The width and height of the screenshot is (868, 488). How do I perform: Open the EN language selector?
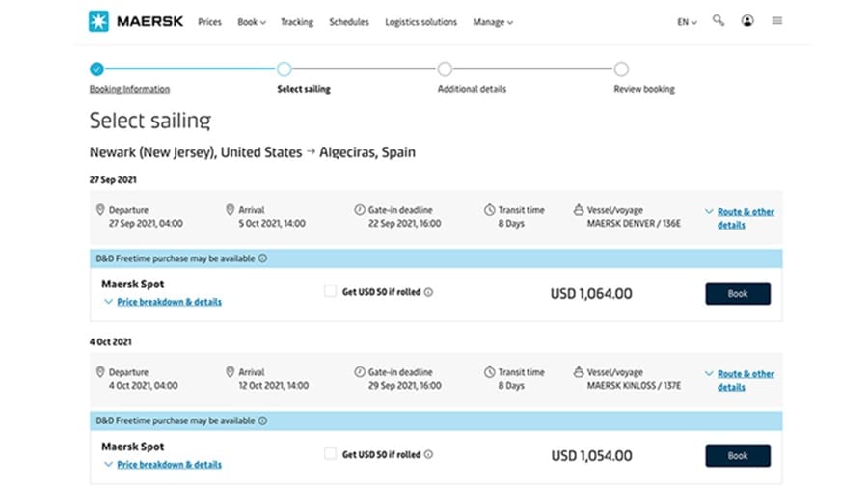pyautogui.click(x=687, y=22)
